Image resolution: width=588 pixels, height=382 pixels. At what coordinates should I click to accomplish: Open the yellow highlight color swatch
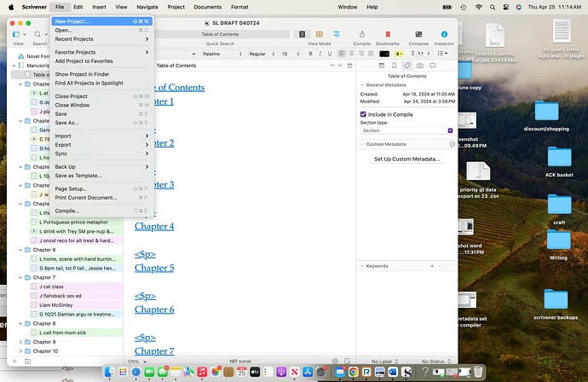(398, 54)
